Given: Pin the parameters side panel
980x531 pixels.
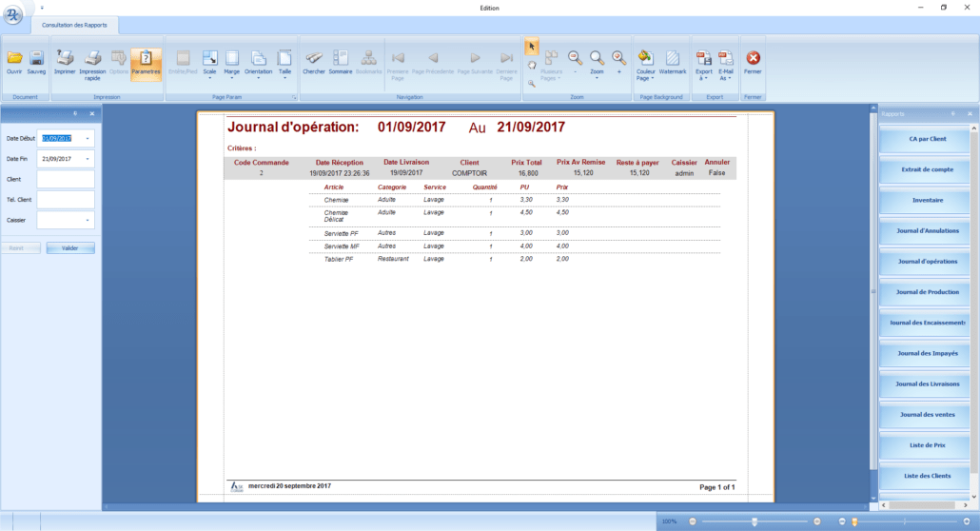Looking at the screenshot, I should tap(75, 114).
